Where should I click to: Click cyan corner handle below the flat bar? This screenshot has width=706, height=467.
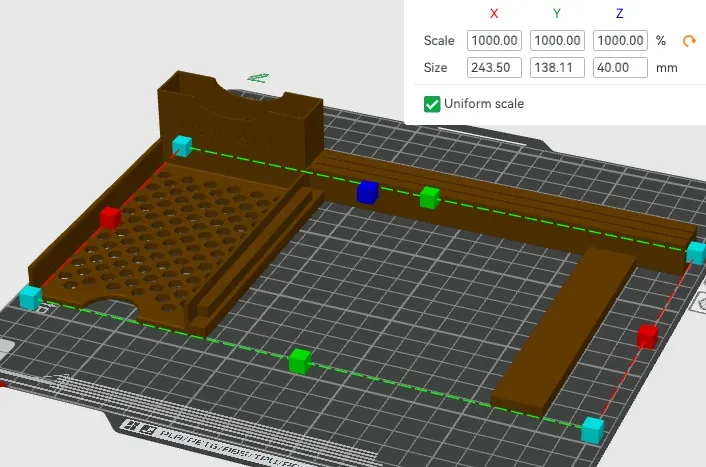click(593, 430)
